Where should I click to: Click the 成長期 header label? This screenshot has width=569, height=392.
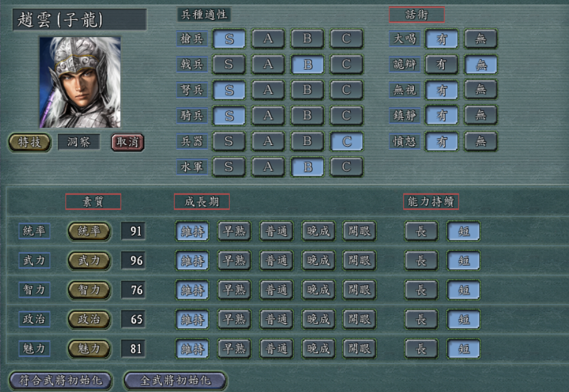[x=202, y=202]
